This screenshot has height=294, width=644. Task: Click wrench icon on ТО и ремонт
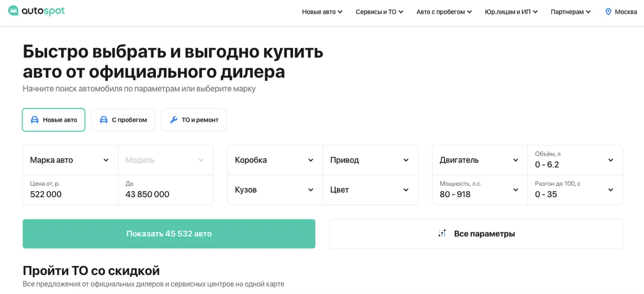tap(174, 120)
